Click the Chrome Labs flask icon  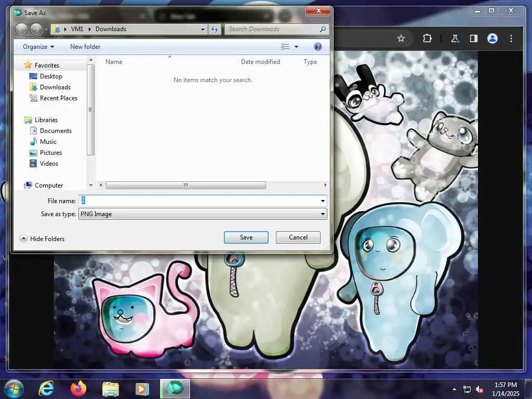(455, 38)
